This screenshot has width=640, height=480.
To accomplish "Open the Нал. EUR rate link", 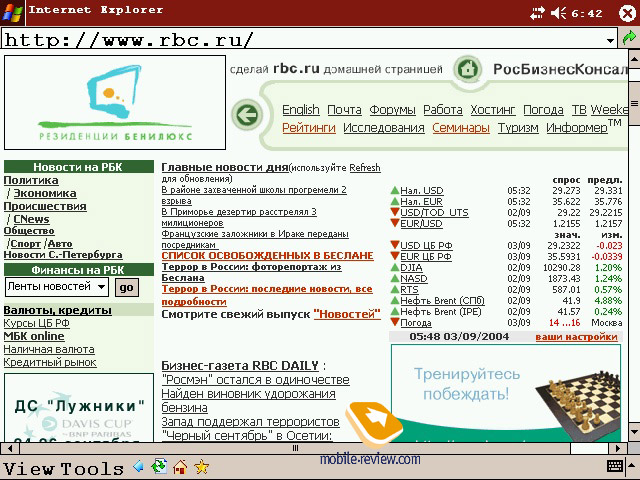I will [x=421, y=202].
